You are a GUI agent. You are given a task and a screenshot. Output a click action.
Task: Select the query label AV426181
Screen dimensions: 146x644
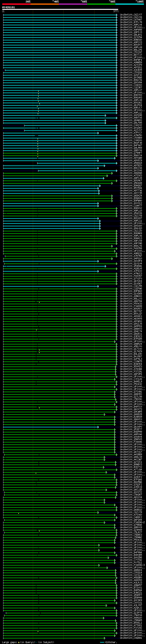[x=8, y=7]
